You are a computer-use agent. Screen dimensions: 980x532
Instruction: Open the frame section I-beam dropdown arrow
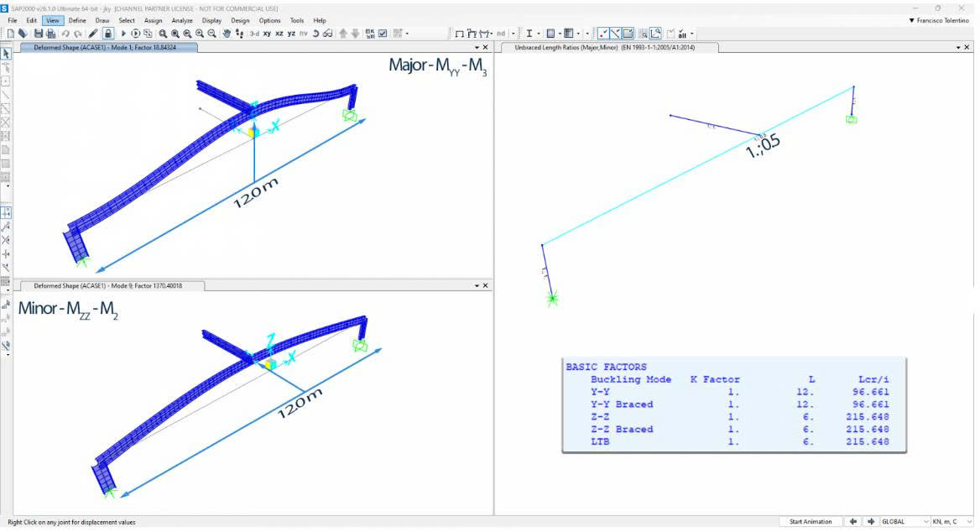click(539, 34)
